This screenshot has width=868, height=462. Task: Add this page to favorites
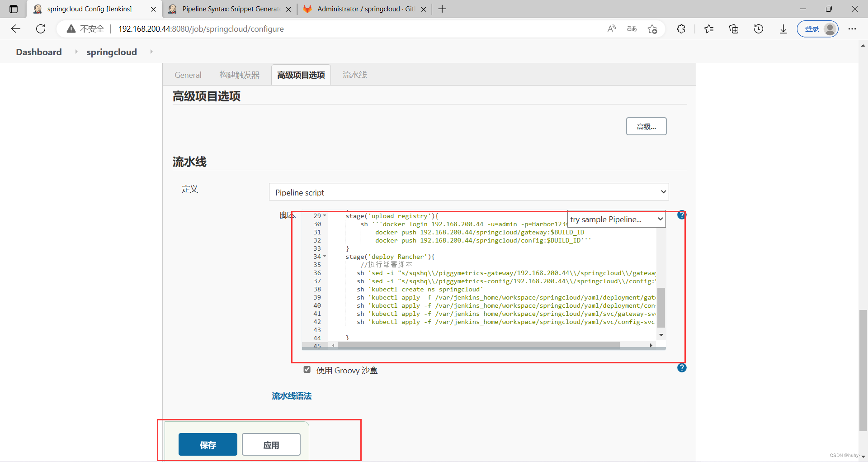652,29
